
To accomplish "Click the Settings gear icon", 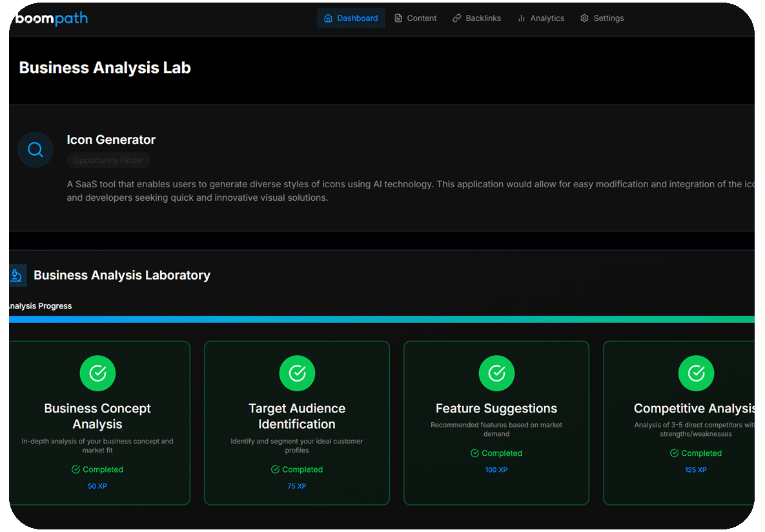I will 584,18.
